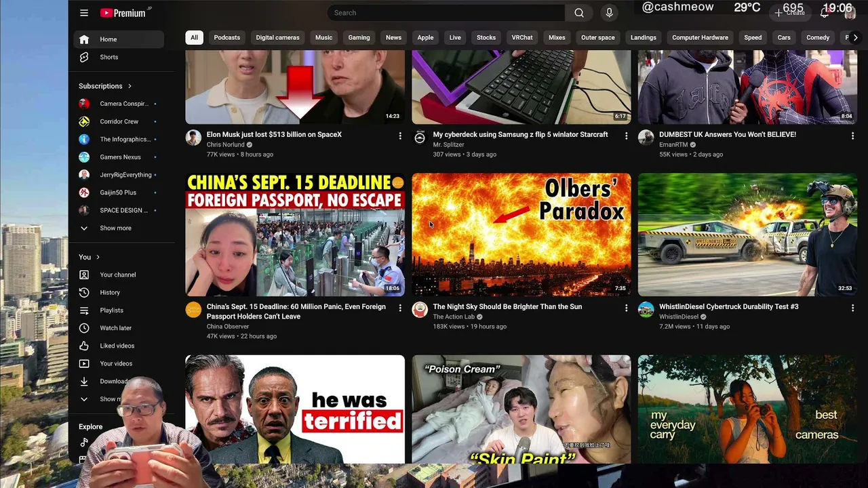Filter by the Comedy chip
The width and height of the screenshot is (868, 488).
(x=818, y=37)
